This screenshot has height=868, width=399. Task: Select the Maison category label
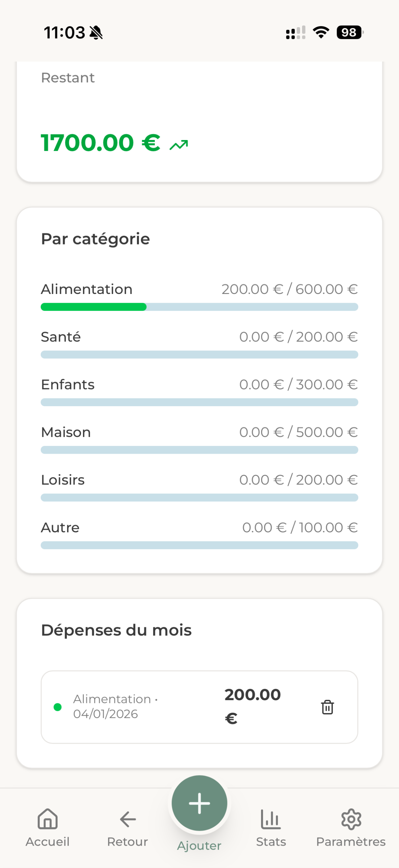coord(66,432)
